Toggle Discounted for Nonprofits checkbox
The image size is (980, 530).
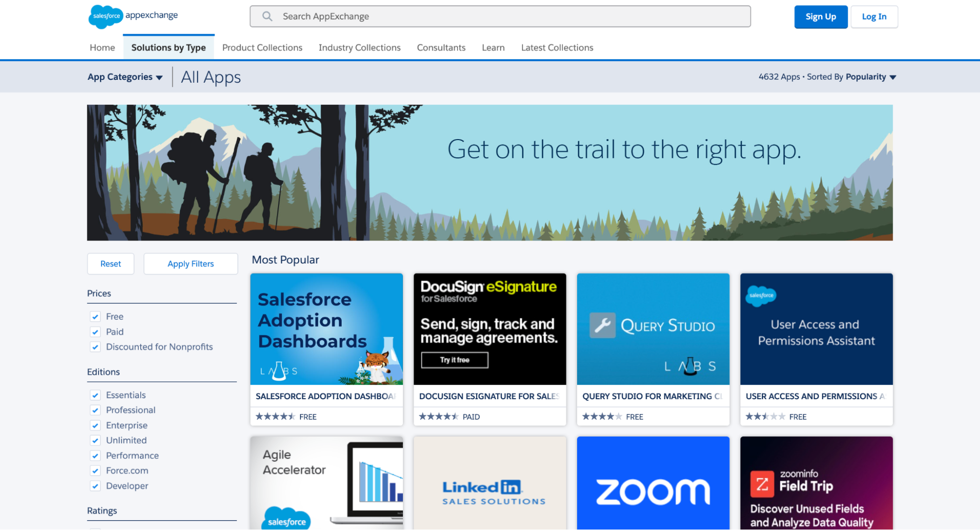96,347
